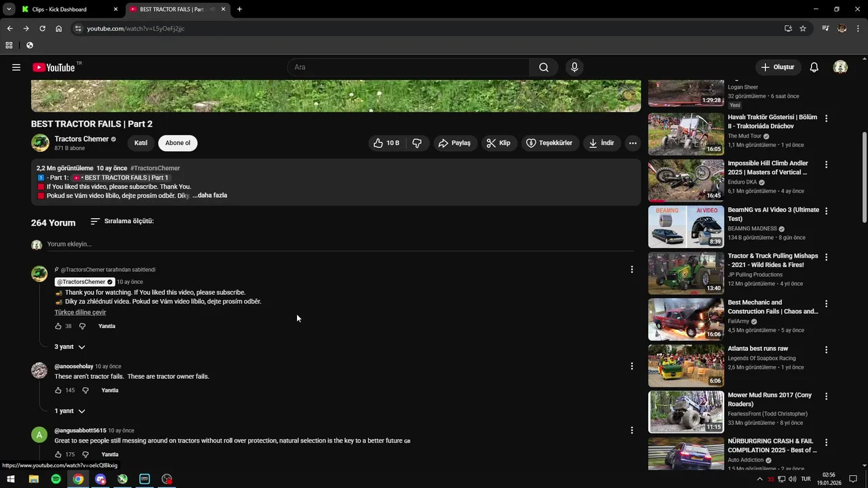Create a clip with Klip button
Image resolution: width=868 pixels, height=488 pixels.
pyautogui.click(x=498, y=143)
